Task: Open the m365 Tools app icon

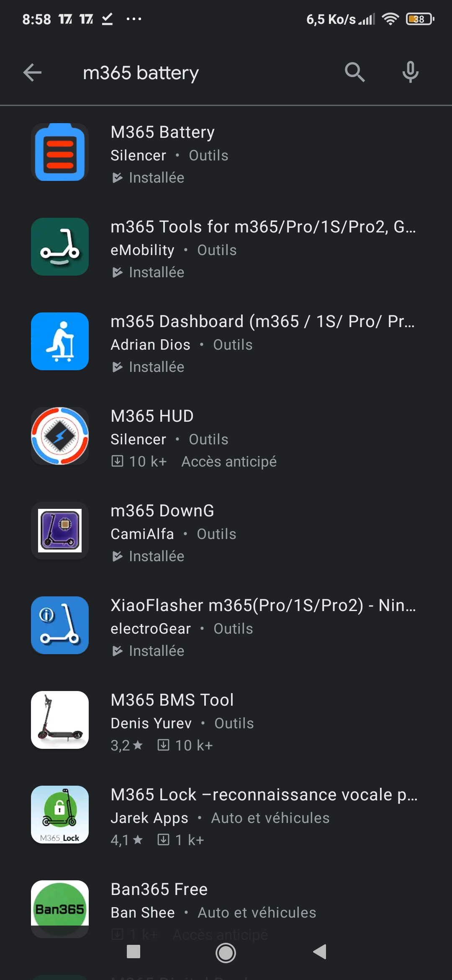Action: 60,247
